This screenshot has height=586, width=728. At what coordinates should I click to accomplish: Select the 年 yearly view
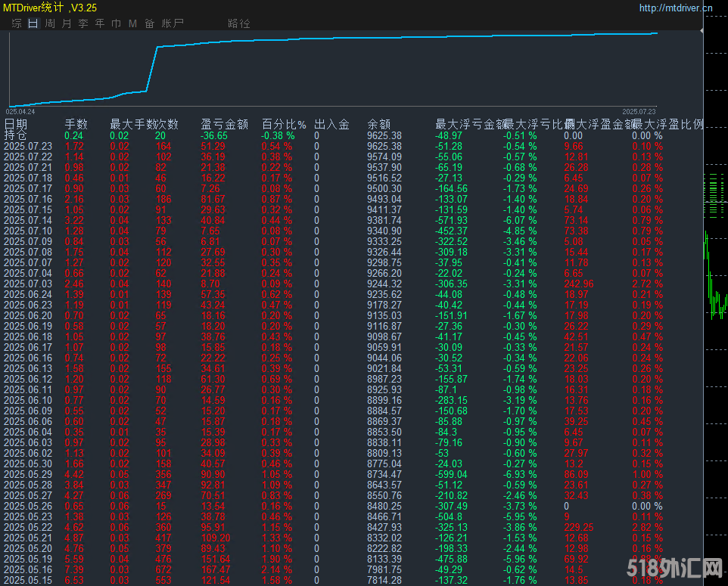pos(99,23)
